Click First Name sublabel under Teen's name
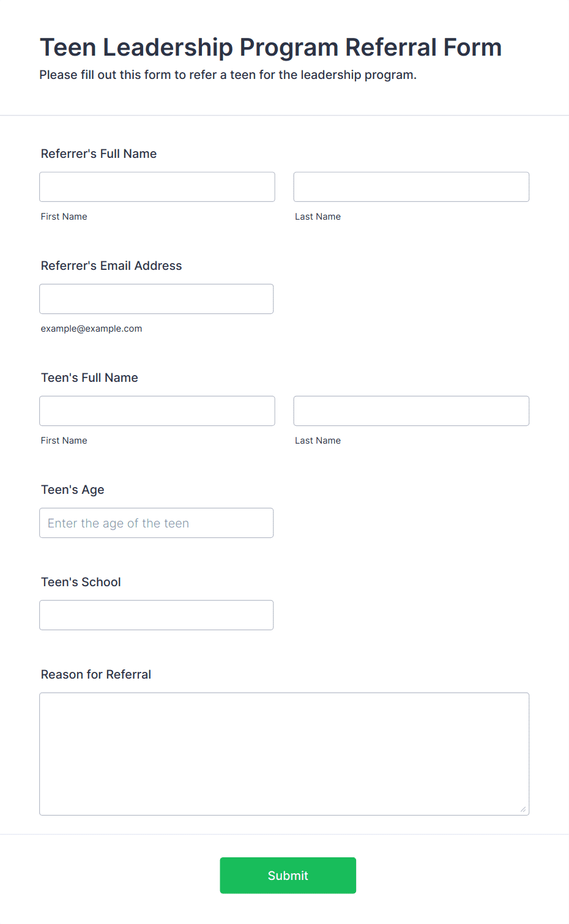This screenshot has height=924, width=569. pos(64,441)
